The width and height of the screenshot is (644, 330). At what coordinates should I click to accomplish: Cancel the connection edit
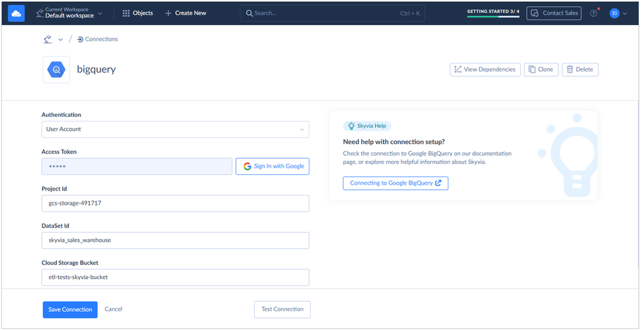coord(113,309)
